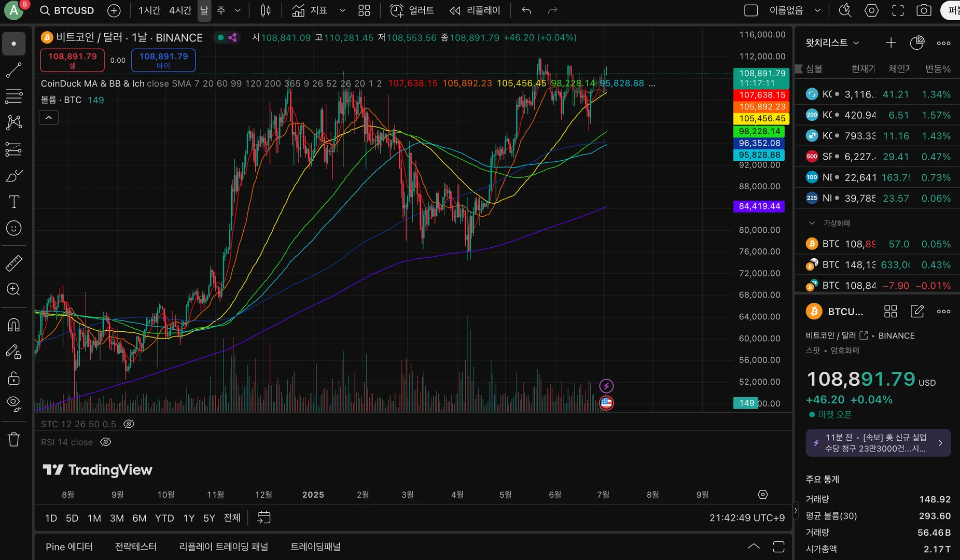Open the Pine 에디터 tab
The image size is (960, 560).
(x=69, y=547)
